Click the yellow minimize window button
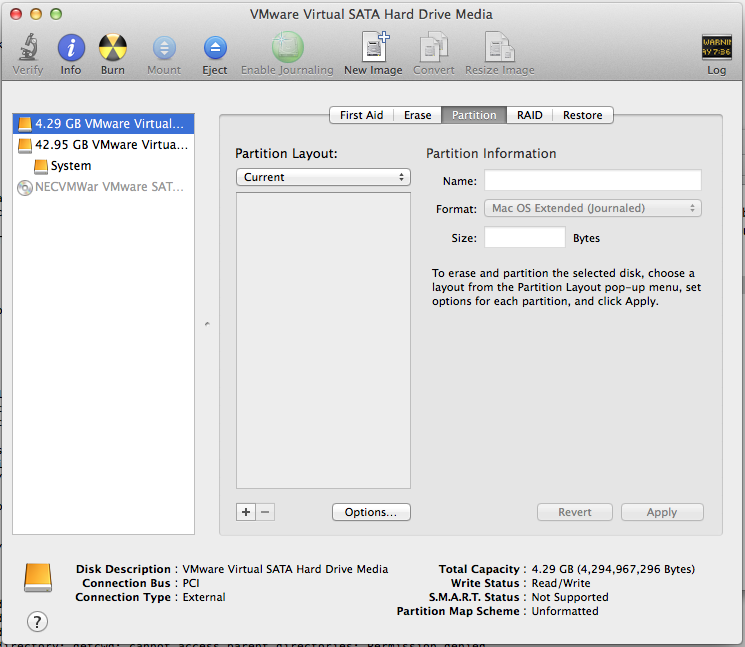The height and width of the screenshot is (647, 745). [36, 14]
